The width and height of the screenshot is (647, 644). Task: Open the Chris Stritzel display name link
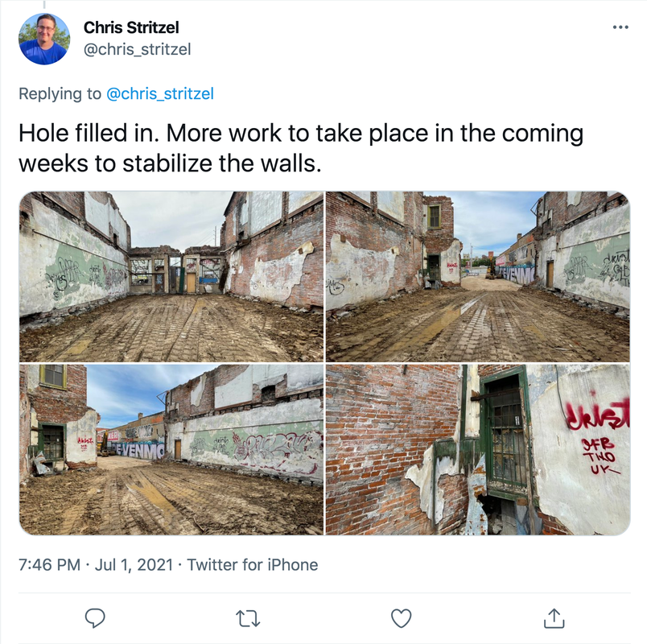(x=131, y=27)
